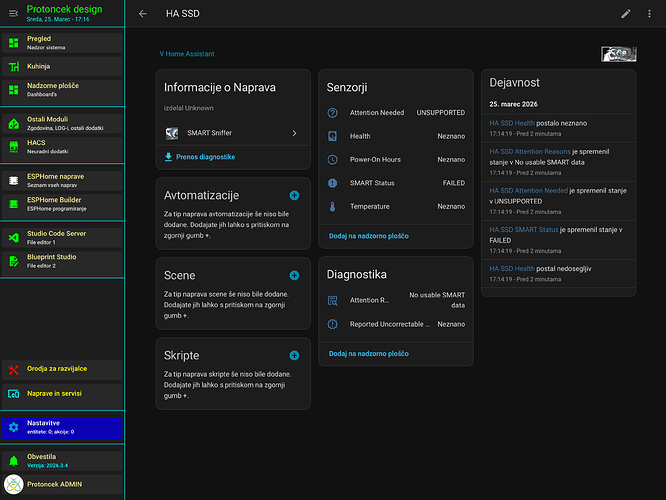Open HA SSD Health postalo neznano link
This screenshot has height=500, width=666.
coord(512,123)
